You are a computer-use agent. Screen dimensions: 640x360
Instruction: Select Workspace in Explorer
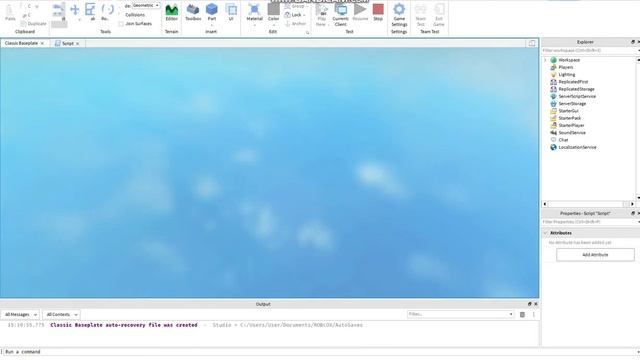tap(569, 60)
